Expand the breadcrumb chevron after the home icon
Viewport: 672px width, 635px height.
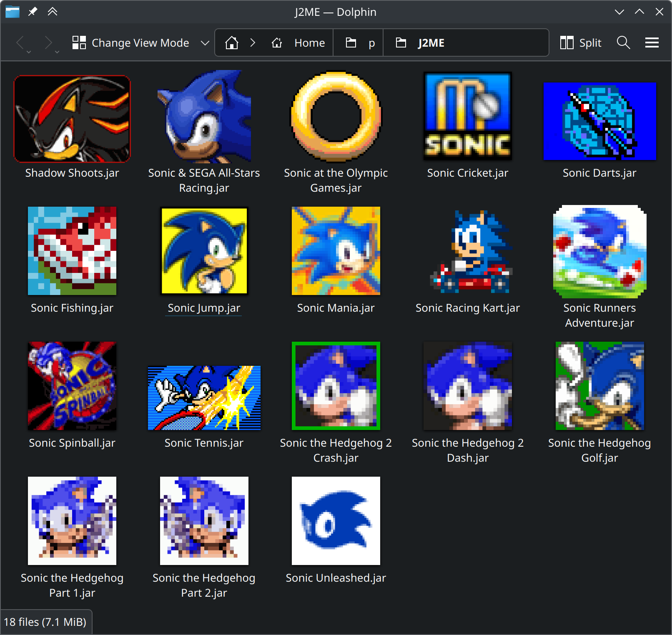pos(253,42)
